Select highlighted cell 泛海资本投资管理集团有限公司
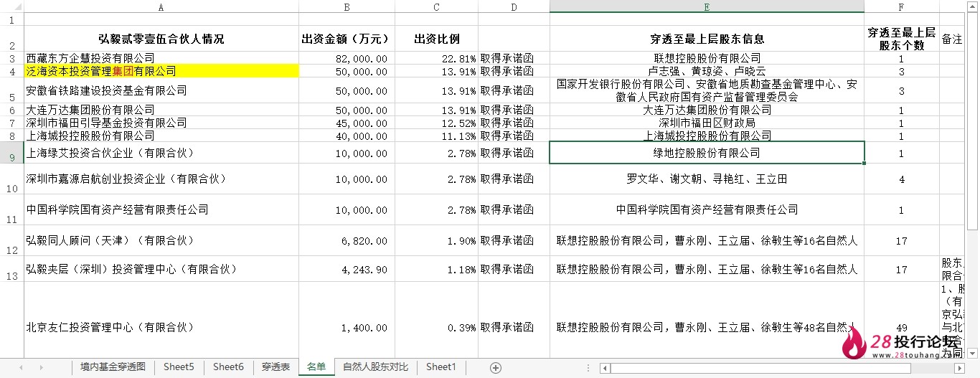This screenshot has width=980, height=378. [x=161, y=71]
